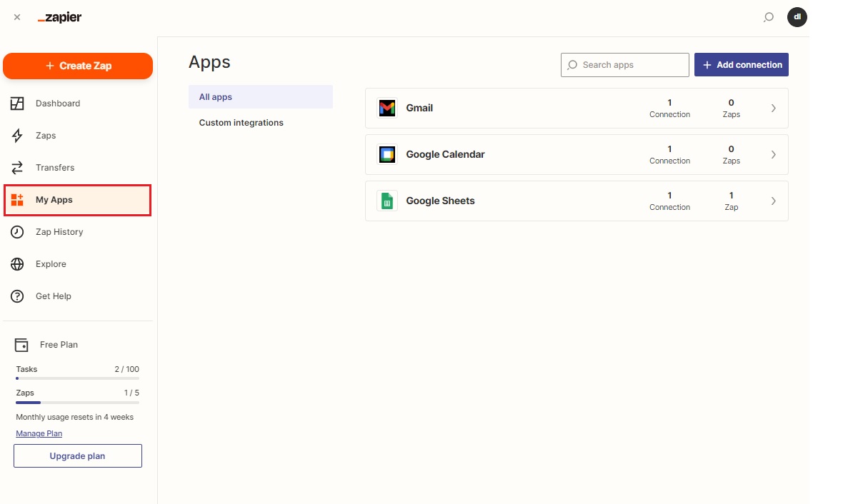The height and width of the screenshot is (504, 843).
Task: Click the Zap History clock icon
Action: point(18,232)
